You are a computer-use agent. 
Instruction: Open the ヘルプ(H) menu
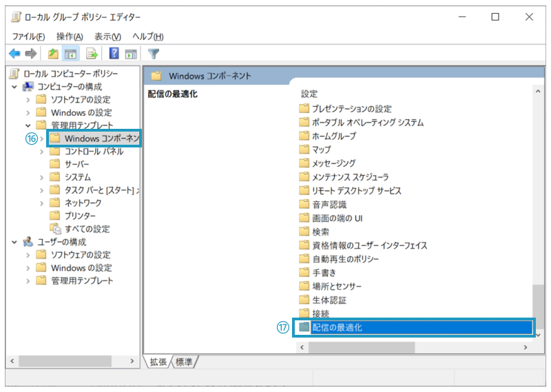(x=148, y=37)
